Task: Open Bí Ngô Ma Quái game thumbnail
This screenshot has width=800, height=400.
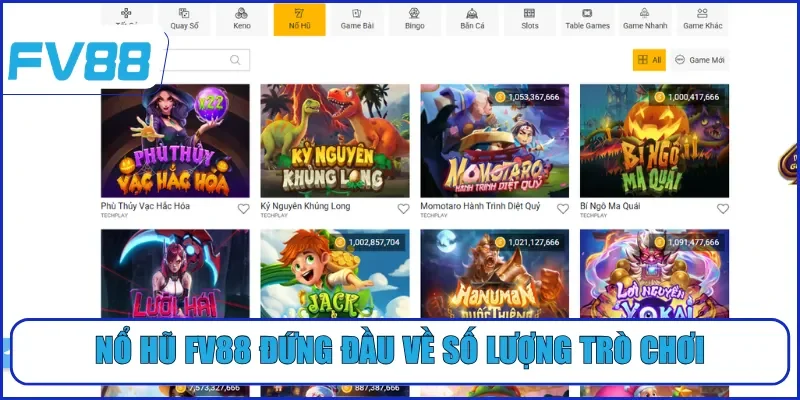Action: [x=654, y=141]
